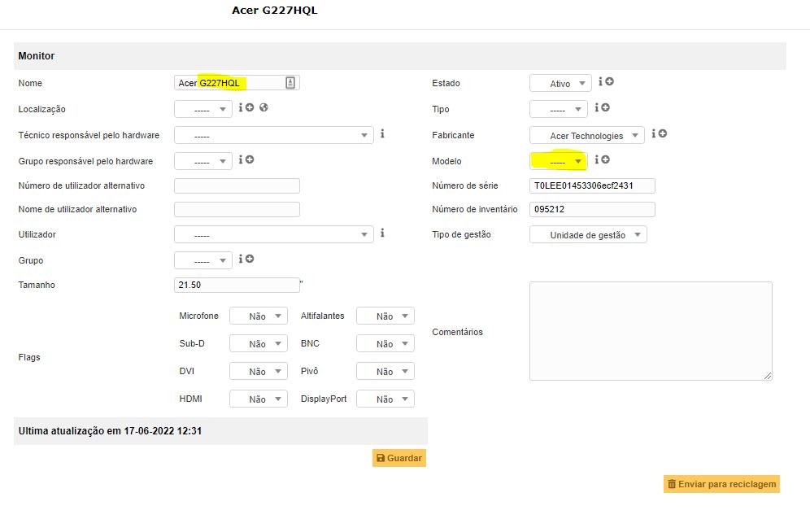Open the Tipo dropdown
Viewport: 810px width, 532px height.
tap(559, 110)
